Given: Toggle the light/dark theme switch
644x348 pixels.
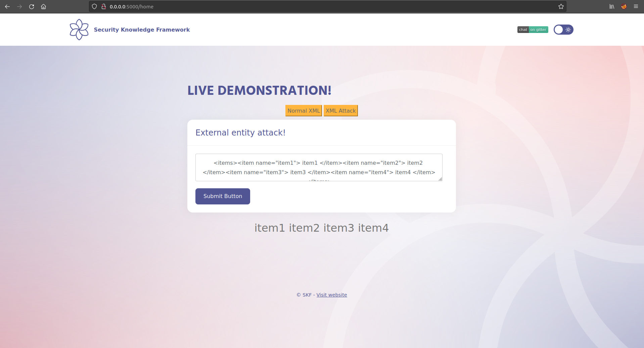Looking at the screenshot, I should pyautogui.click(x=563, y=30).
